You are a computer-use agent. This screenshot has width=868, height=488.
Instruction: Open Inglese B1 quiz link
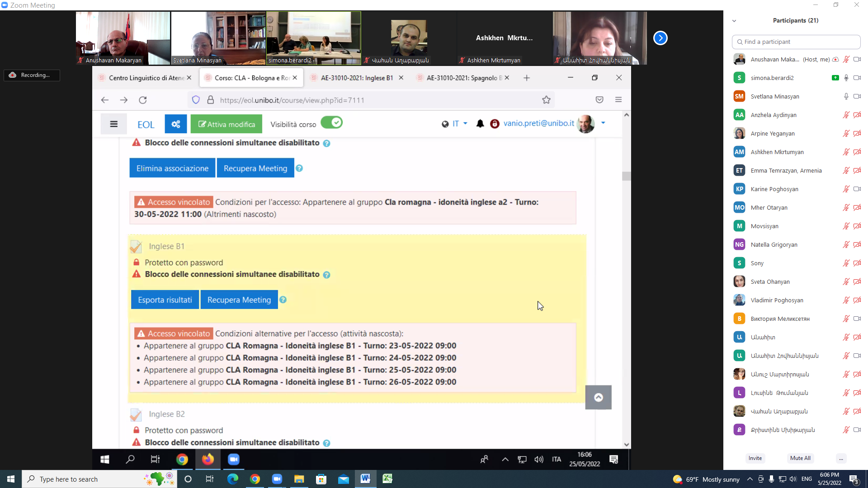tap(166, 246)
